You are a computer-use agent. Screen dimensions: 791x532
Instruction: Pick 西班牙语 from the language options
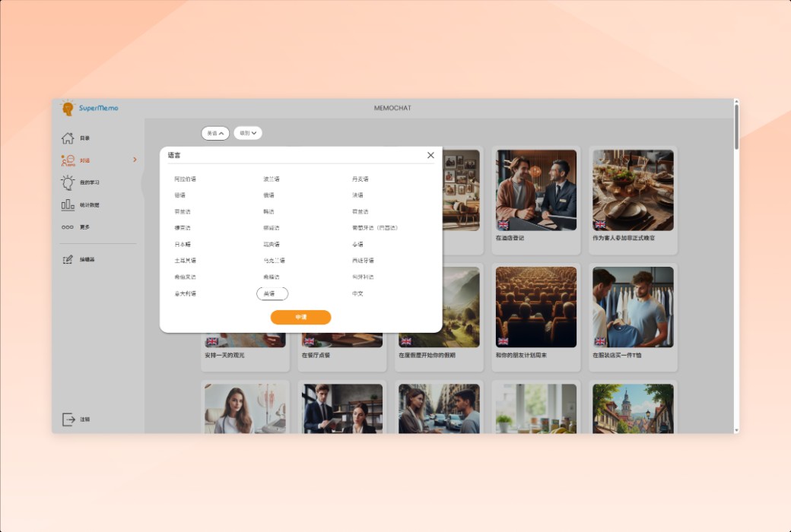tap(363, 261)
